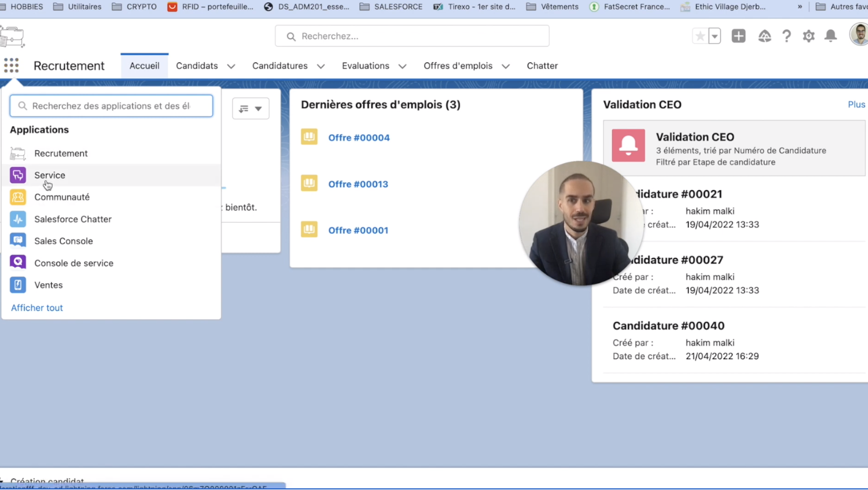Click the Validation CEO bell icon
This screenshot has width=868, height=490.
click(x=628, y=145)
